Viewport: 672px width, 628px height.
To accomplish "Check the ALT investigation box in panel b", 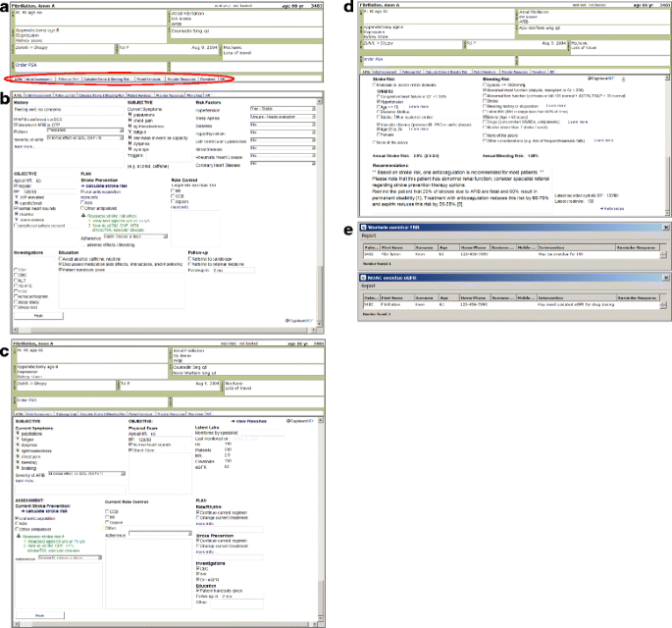I will coord(16,281).
